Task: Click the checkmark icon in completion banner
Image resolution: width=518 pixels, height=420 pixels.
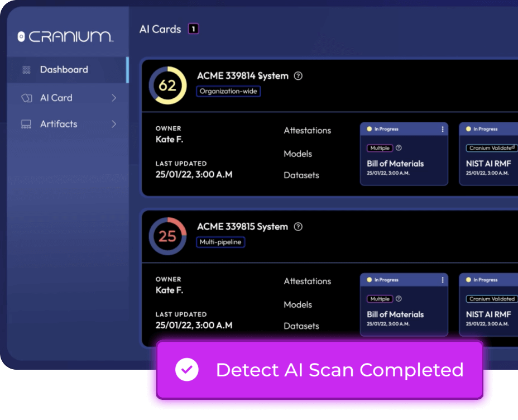Action: point(188,370)
